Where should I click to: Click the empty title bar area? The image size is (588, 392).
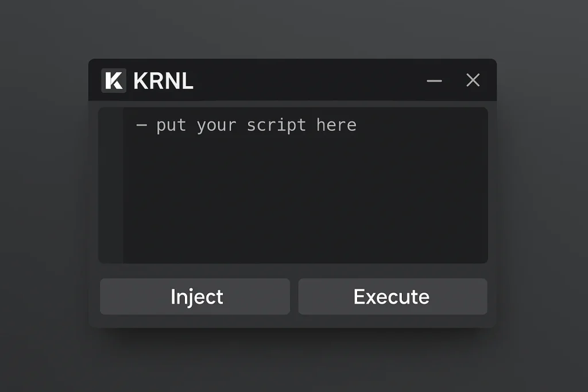point(310,80)
